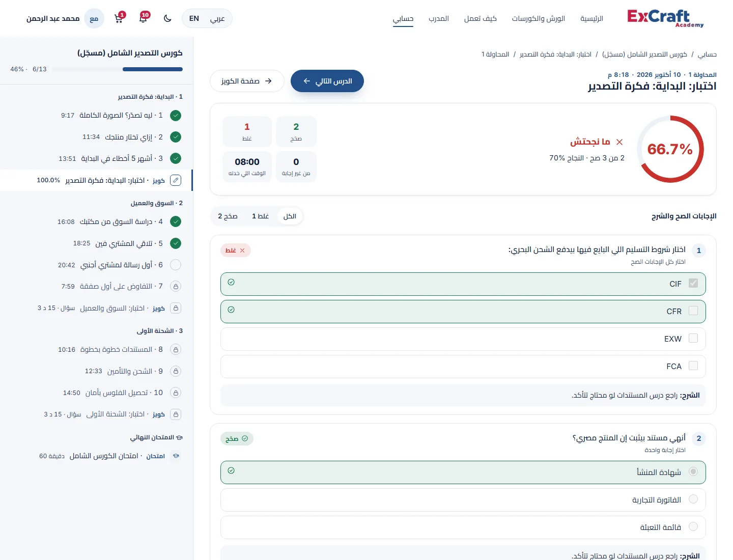
Task: Click graduation cap icon on final exam row
Action: point(176,456)
